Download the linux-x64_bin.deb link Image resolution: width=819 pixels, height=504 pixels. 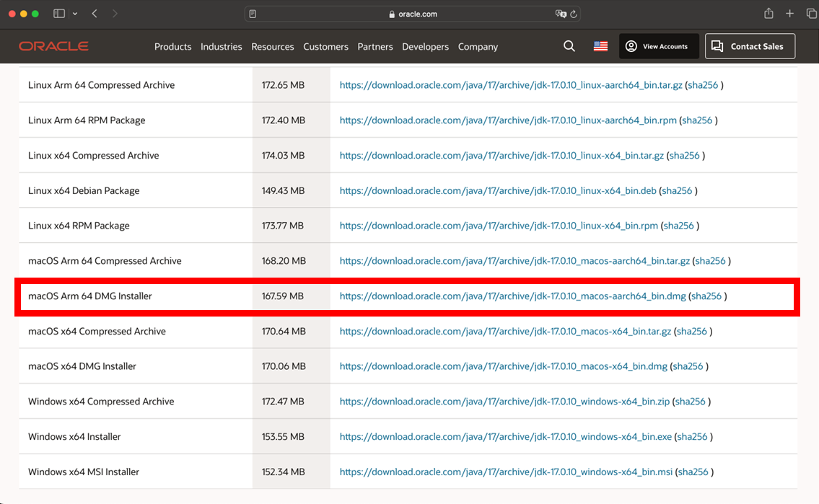click(498, 190)
